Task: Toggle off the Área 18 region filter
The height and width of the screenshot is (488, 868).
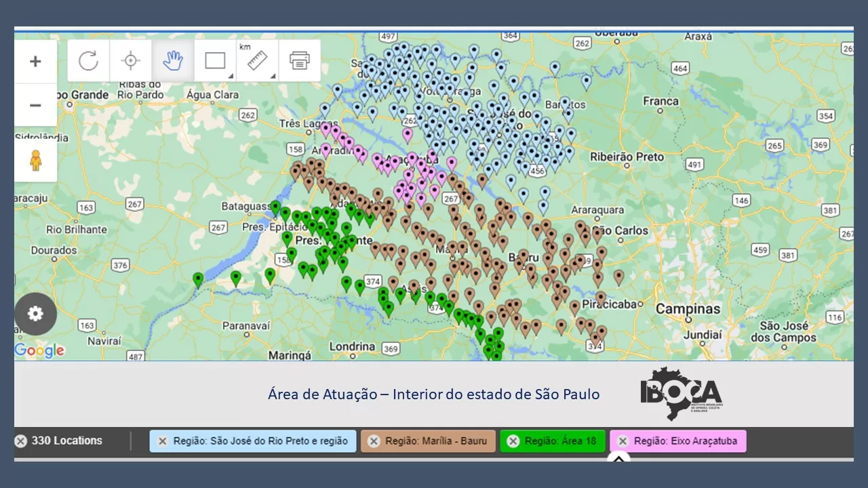Action: coord(513,441)
